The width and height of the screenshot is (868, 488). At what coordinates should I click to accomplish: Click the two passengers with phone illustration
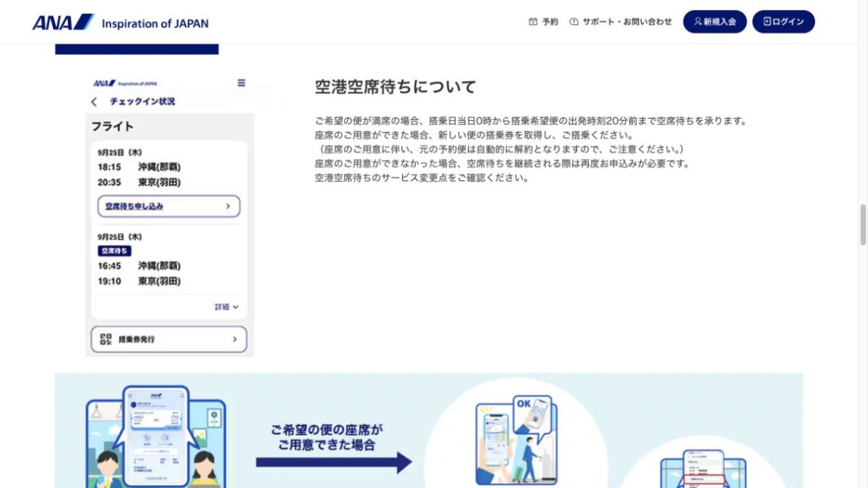coord(156,437)
